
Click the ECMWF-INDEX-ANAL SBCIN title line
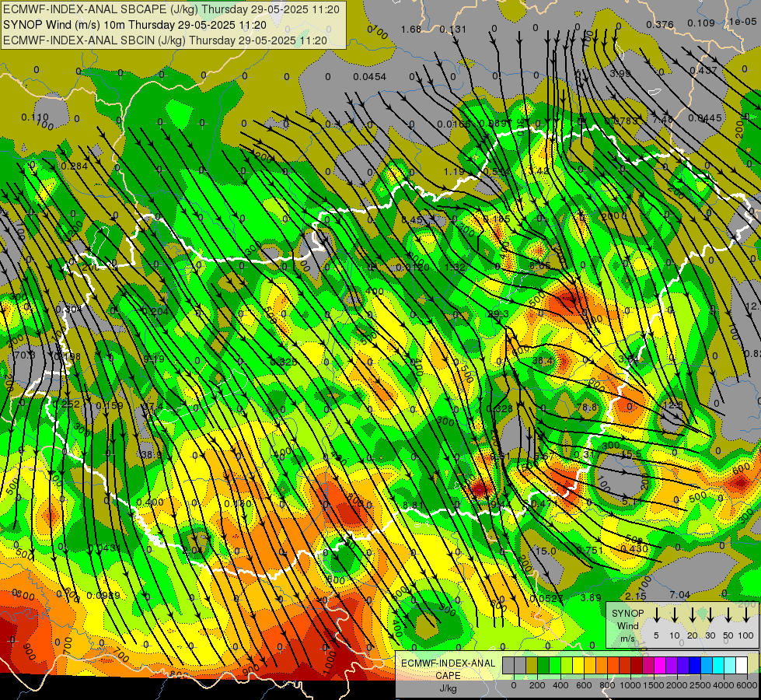click(165, 40)
